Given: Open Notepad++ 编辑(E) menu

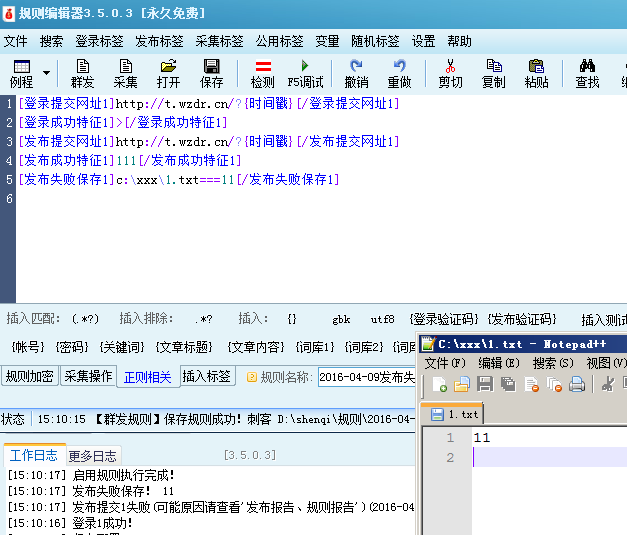Looking at the screenshot, I should (x=499, y=363).
